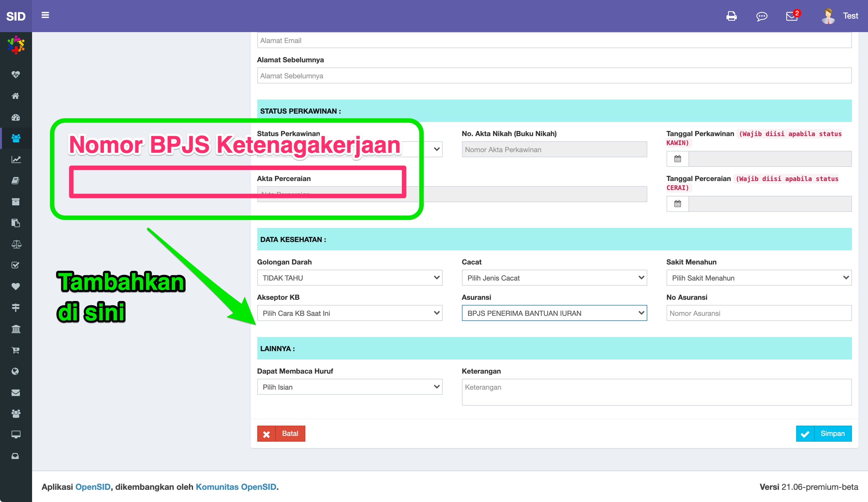Open the shopping cart sidebar icon
This screenshot has height=502, width=868.
click(15, 350)
